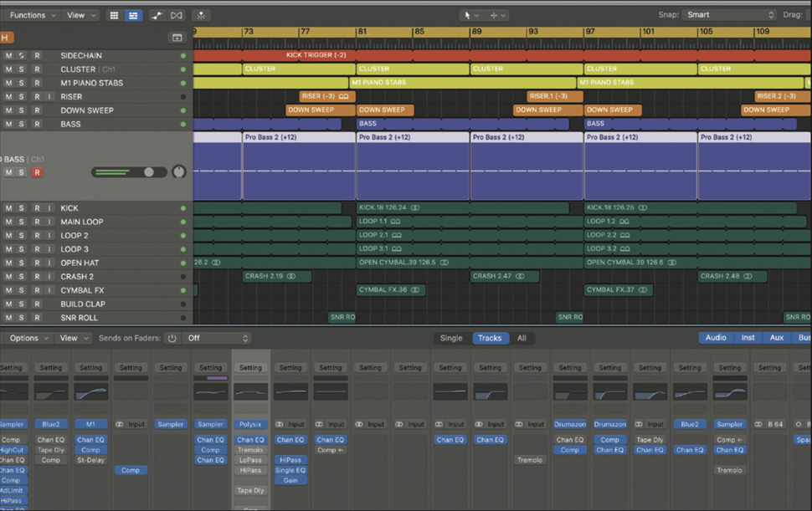Solo the CLUSTER track

[21, 69]
